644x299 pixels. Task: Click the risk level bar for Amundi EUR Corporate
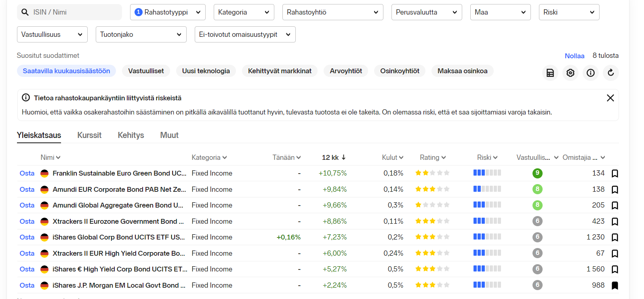[x=487, y=189]
